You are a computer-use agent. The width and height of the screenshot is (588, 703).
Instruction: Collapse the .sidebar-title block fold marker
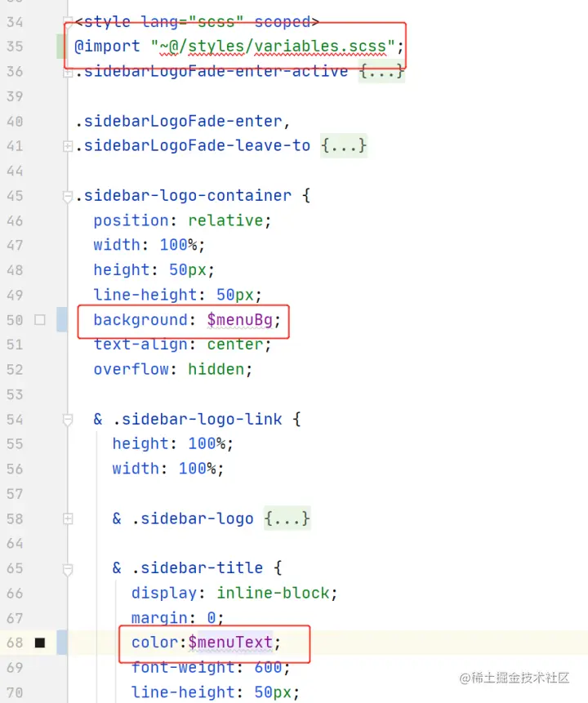(67, 569)
